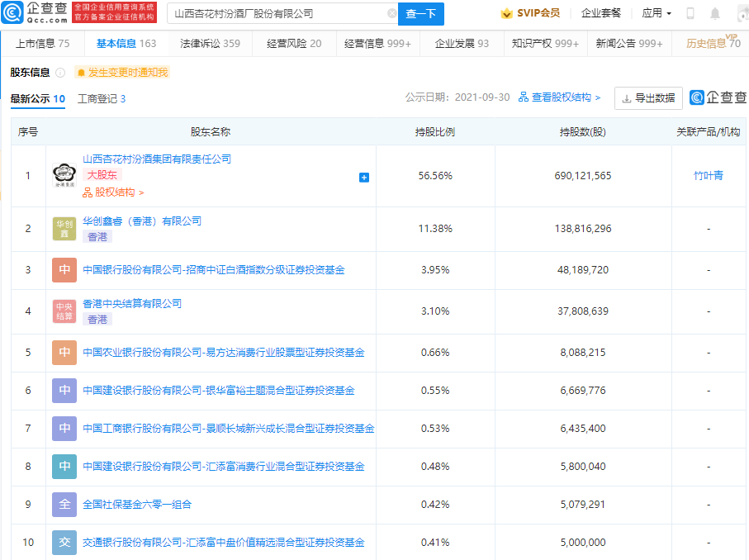Click the 华创鑫睿 shareholder avatar
Screen dimensions: 749x560
pyautogui.click(x=64, y=229)
